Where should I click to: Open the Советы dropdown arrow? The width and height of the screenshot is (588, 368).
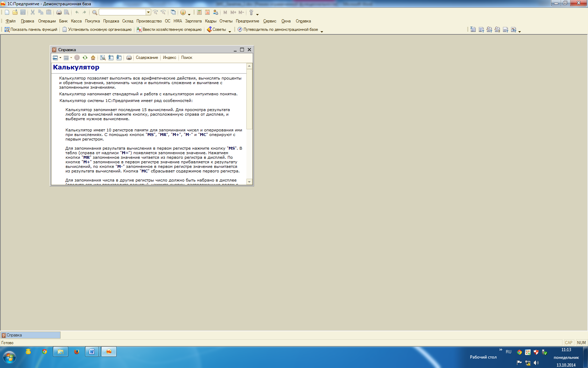pyautogui.click(x=230, y=31)
